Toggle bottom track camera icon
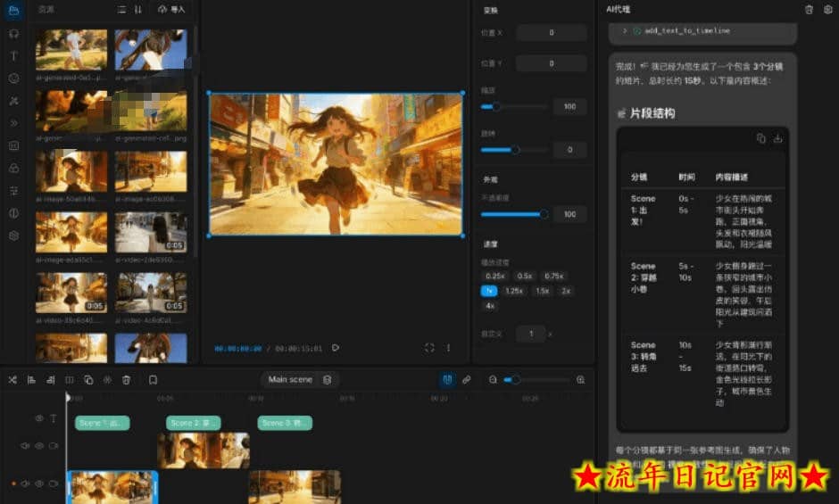Image resolution: width=839 pixels, height=504 pixels. (x=54, y=483)
